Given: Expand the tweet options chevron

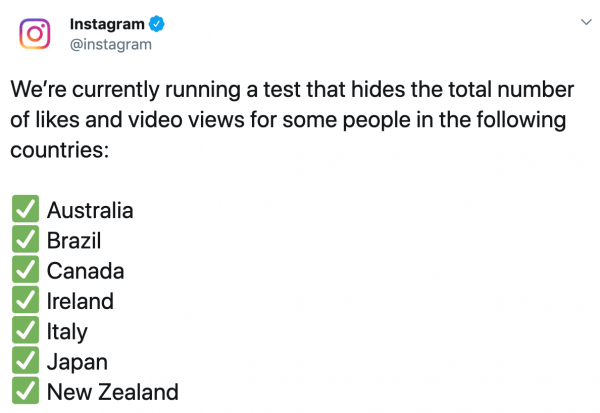Looking at the screenshot, I should click(x=586, y=22).
